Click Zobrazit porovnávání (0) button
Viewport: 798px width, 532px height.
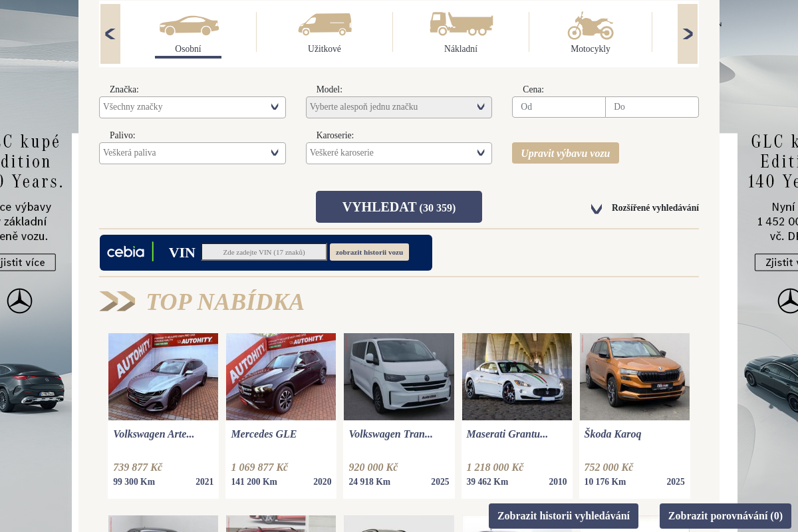click(x=726, y=516)
